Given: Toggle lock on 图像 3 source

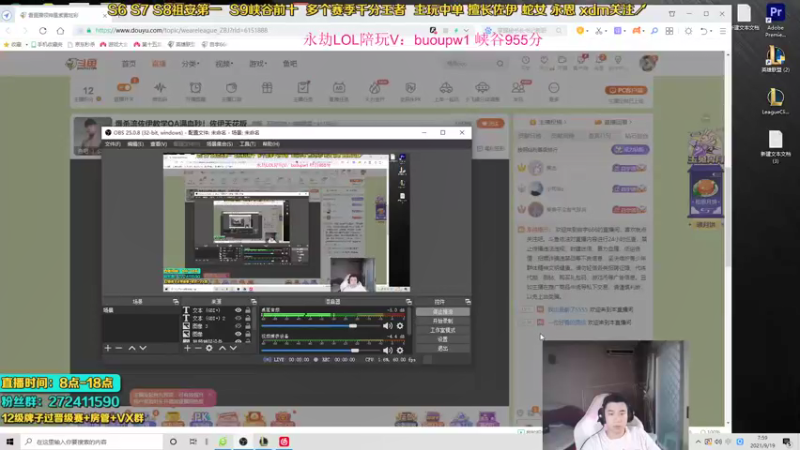Looking at the screenshot, I should pyautogui.click(x=248, y=326).
